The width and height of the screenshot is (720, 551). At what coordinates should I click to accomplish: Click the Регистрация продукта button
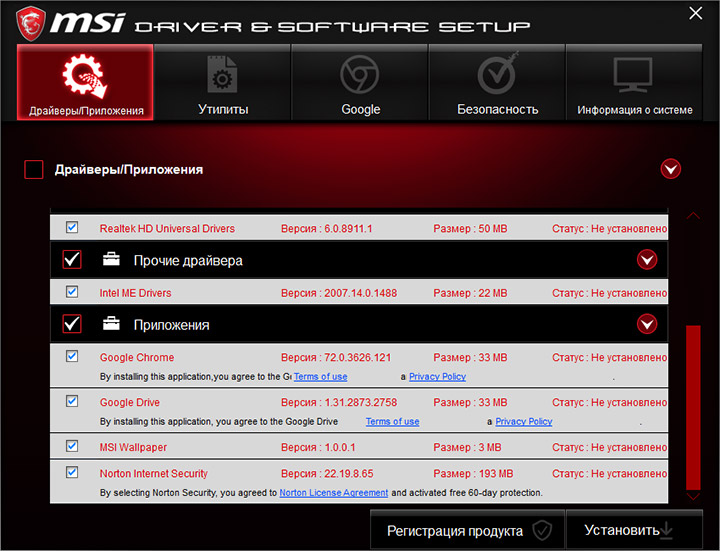pos(467,530)
